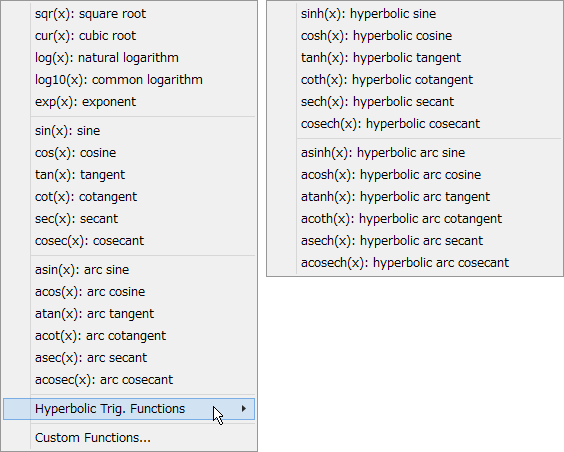Pick cosec(x): cosecant item
Screen dimensions: 564x452
[129, 241]
